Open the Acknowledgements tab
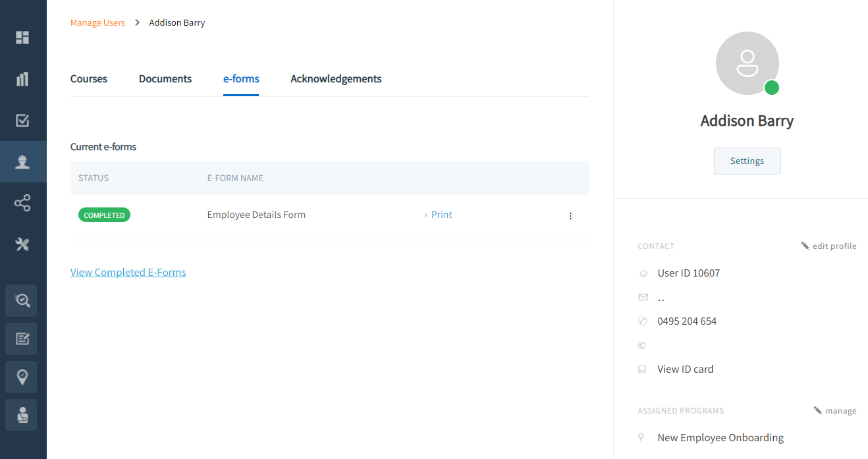The height and width of the screenshot is (459, 868). coord(336,79)
